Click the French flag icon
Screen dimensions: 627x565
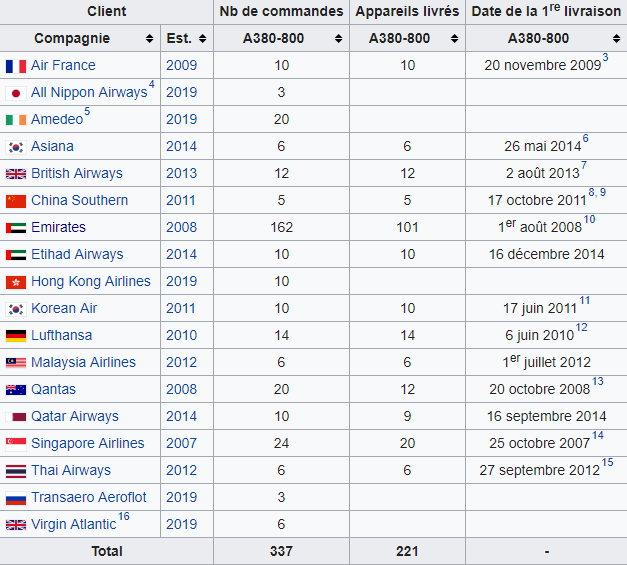click(x=16, y=66)
